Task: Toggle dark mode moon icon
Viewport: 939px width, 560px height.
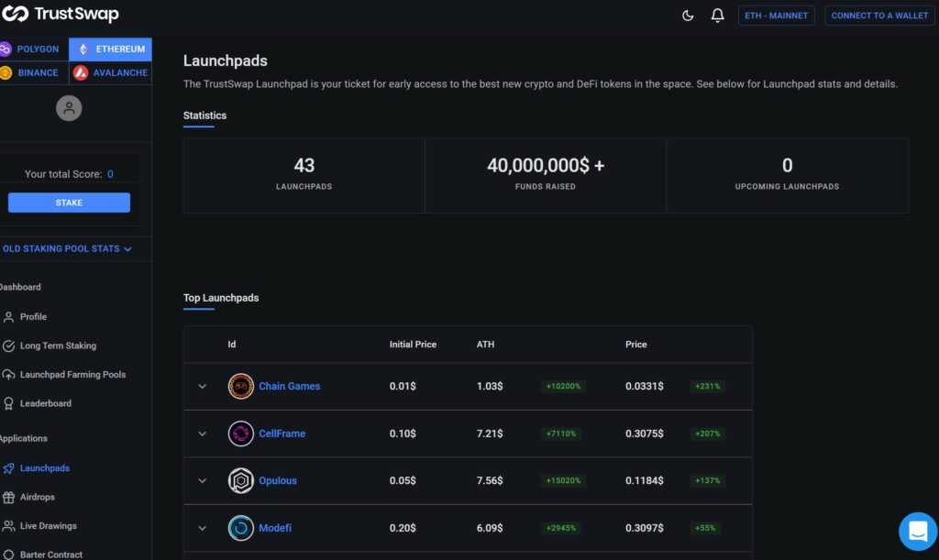Action: pos(689,16)
